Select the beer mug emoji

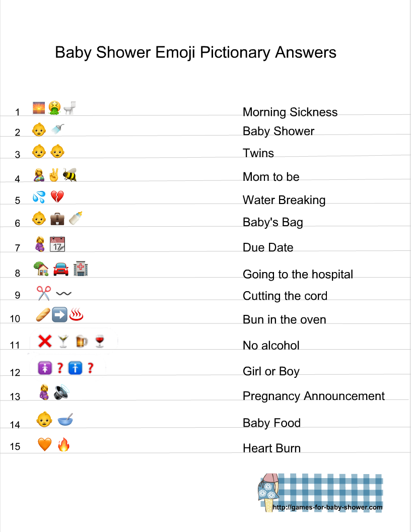coord(82,342)
